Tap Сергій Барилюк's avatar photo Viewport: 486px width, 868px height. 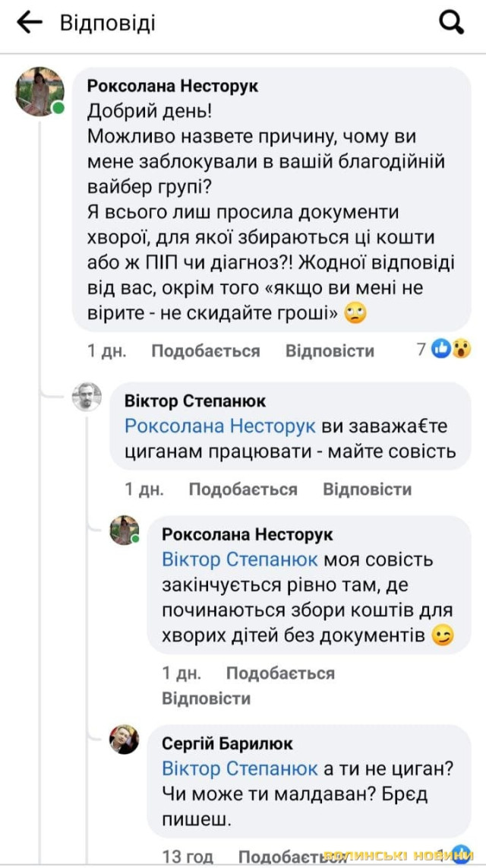tap(124, 739)
